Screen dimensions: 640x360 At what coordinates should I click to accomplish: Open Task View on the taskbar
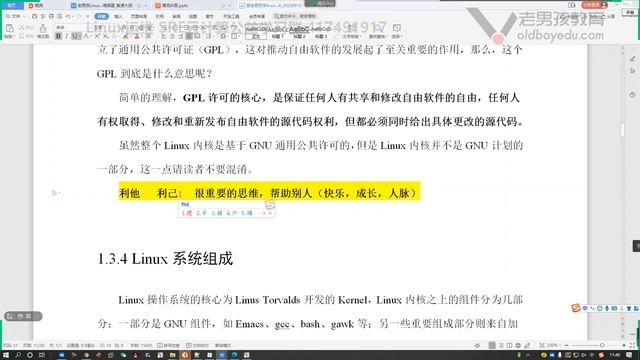pyautogui.click(x=42, y=355)
